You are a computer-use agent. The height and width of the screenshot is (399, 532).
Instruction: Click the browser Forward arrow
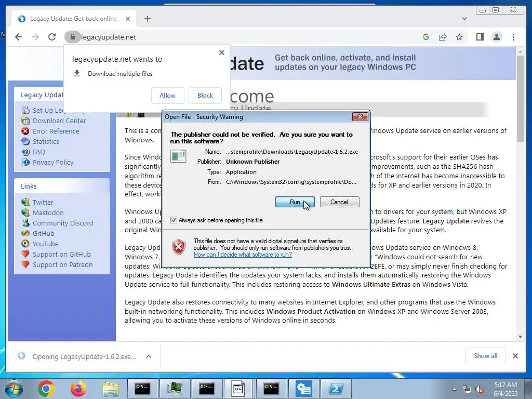coord(35,37)
